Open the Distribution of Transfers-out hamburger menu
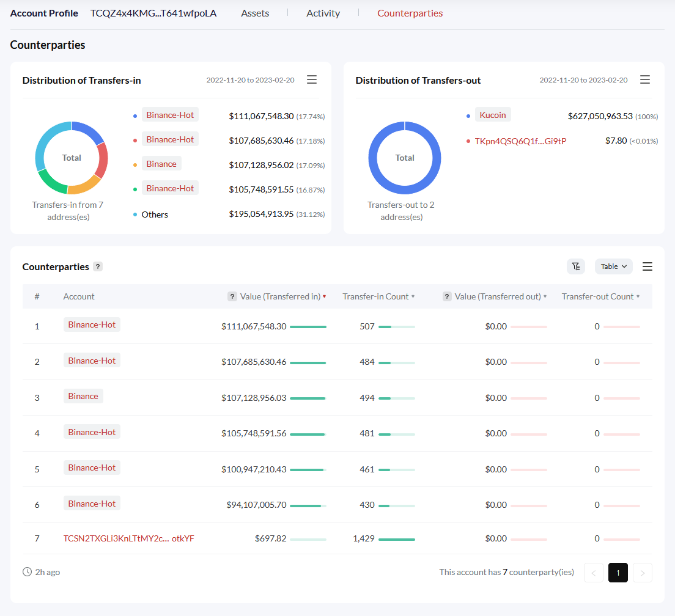This screenshot has width=675, height=616. click(645, 79)
